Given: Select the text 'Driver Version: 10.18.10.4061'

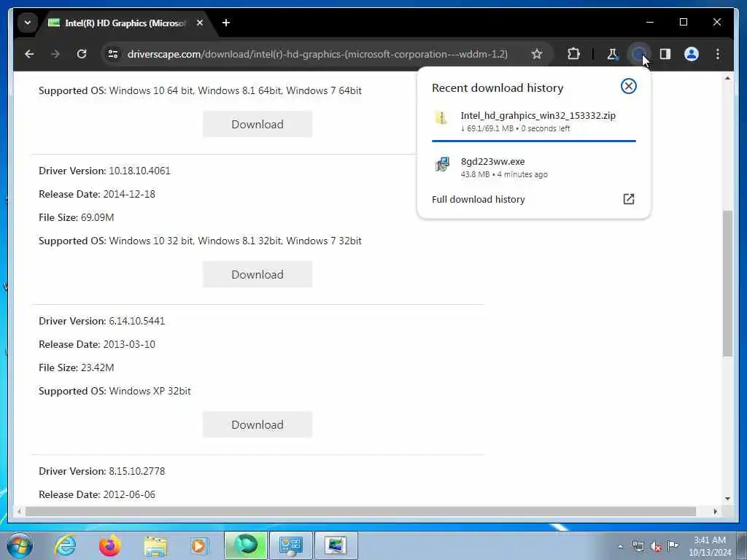Looking at the screenshot, I should pos(104,171).
